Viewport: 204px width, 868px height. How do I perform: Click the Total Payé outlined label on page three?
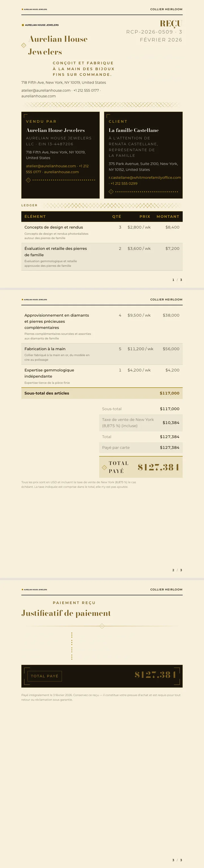pyautogui.click(x=44, y=676)
